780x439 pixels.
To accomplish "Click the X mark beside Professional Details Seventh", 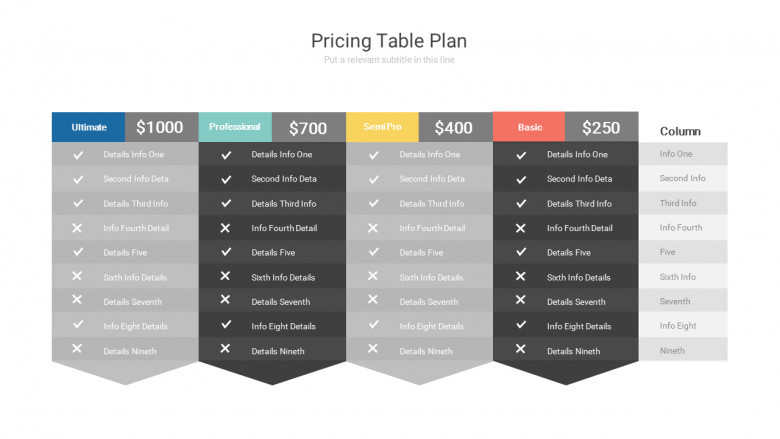I will click(225, 300).
